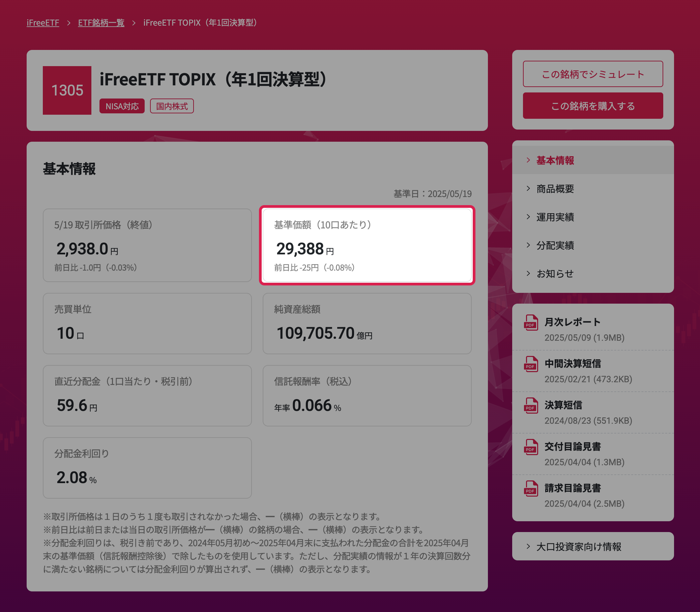Click the 信託報酬率（税込） card
The height and width of the screenshot is (612, 700).
pos(367,395)
